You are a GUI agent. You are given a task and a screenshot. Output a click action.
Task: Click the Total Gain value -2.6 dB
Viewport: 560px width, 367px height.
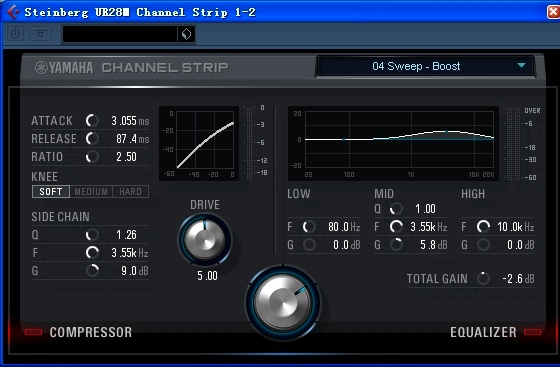[518, 278]
